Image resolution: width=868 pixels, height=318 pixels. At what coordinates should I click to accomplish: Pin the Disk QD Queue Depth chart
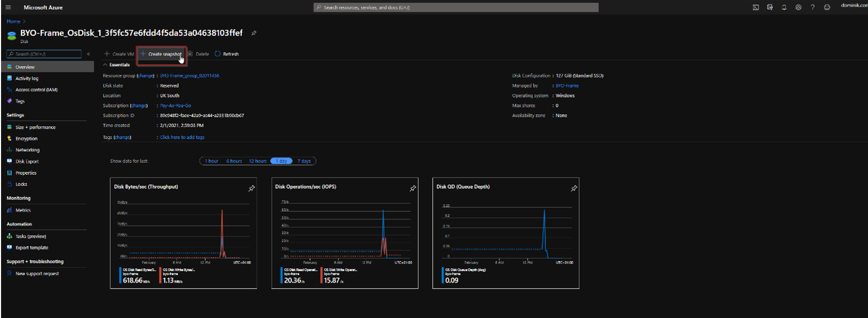click(x=574, y=188)
